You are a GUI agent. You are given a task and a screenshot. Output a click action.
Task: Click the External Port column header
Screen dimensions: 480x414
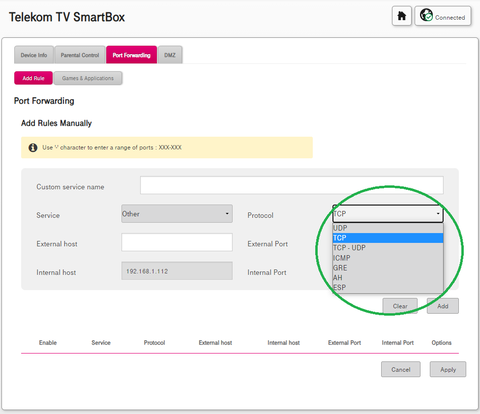pyautogui.click(x=344, y=343)
